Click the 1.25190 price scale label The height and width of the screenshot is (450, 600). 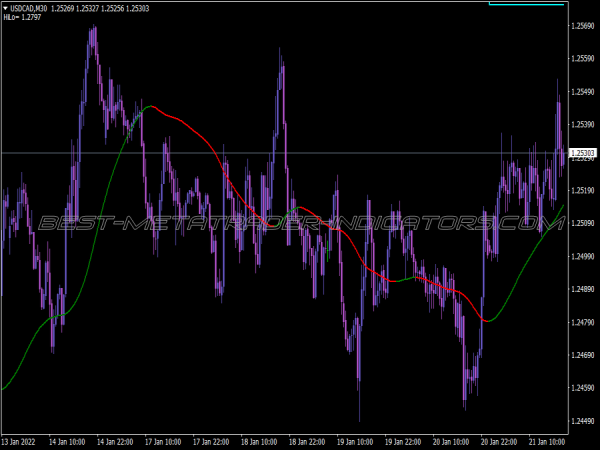582,191
